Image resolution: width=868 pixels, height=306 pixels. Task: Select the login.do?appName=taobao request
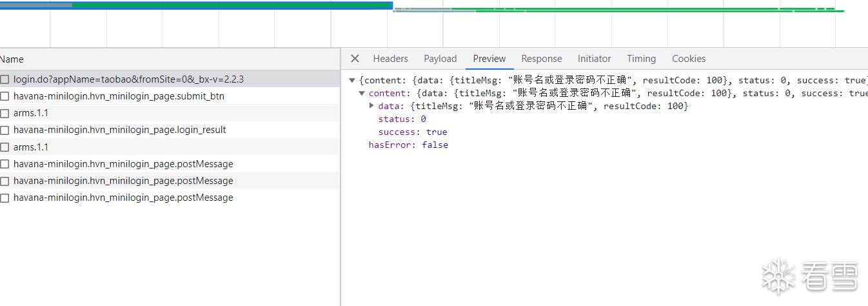coord(128,79)
